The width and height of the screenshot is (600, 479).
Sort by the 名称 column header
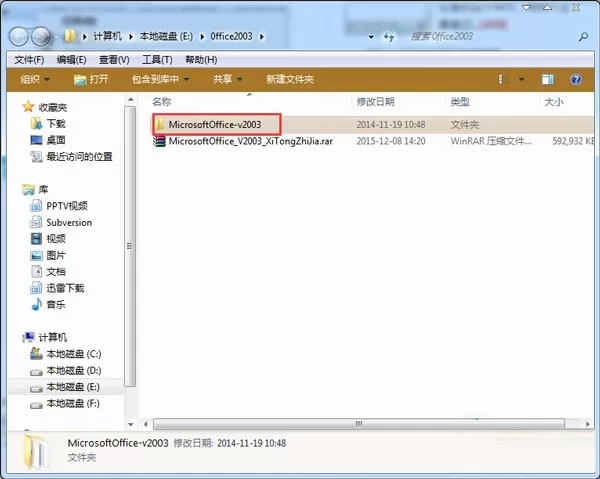pos(161,102)
